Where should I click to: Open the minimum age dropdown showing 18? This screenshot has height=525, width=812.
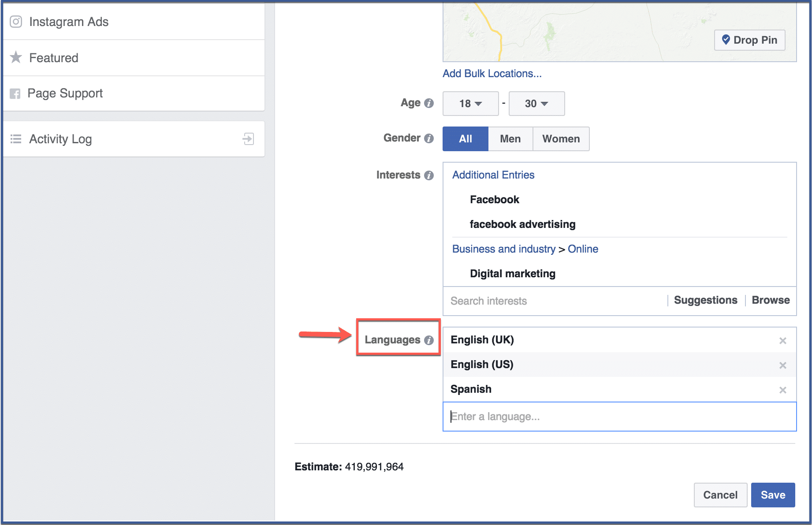click(x=470, y=104)
